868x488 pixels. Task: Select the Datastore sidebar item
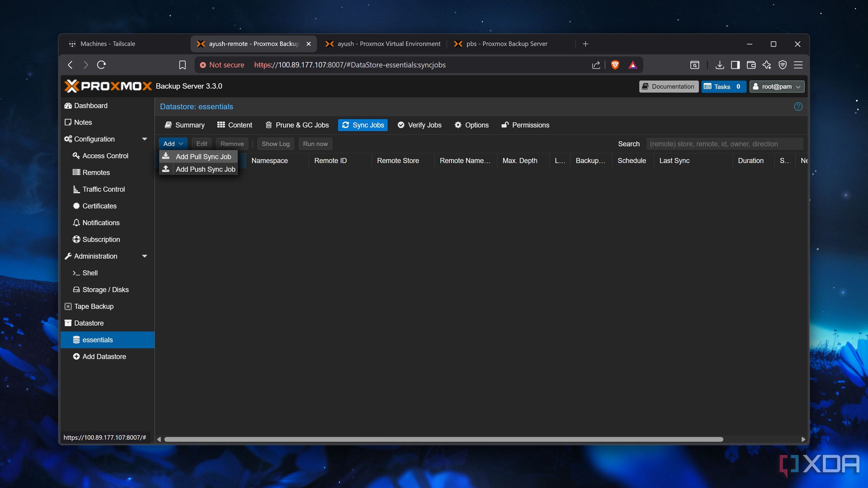click(x=108, y=323)
